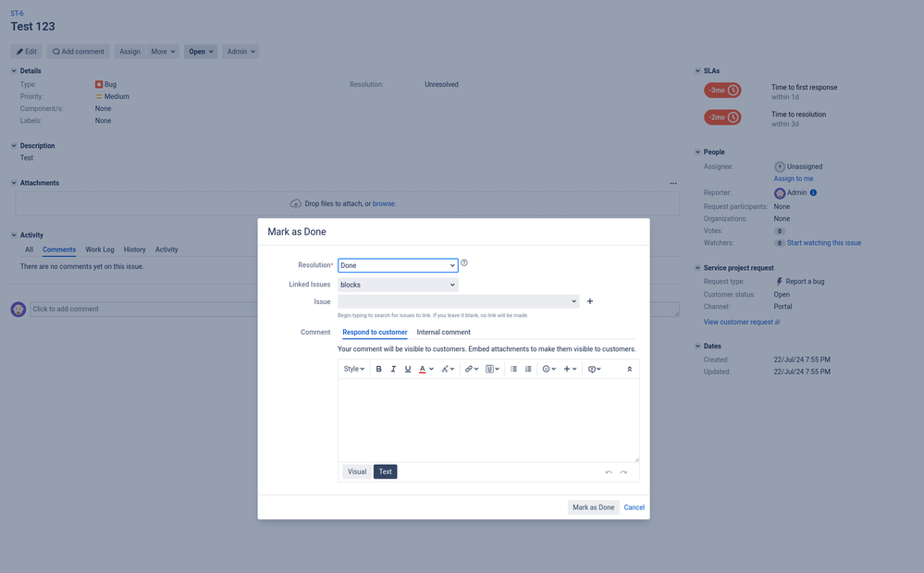Viewport: 924px width, 573px height.
Task: Open the attachments three-dot options menu
Action: click(673, 183)
